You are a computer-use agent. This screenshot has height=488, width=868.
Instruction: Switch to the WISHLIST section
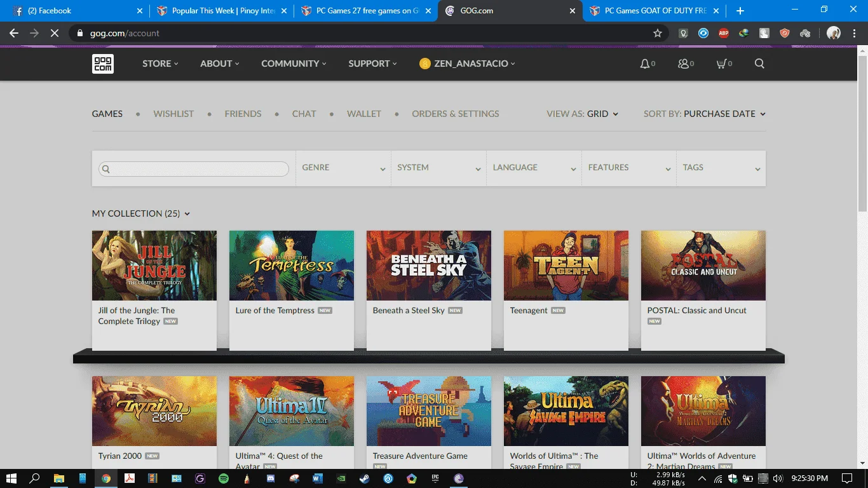[x=173, y=114]
